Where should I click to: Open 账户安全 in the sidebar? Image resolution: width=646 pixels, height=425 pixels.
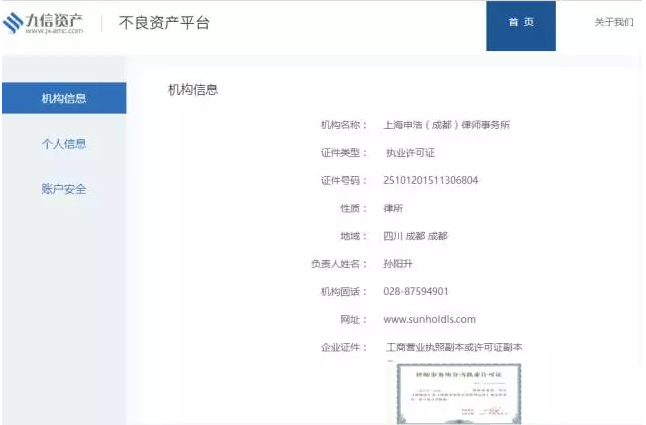pyautogui.click(x=64, y=188)
